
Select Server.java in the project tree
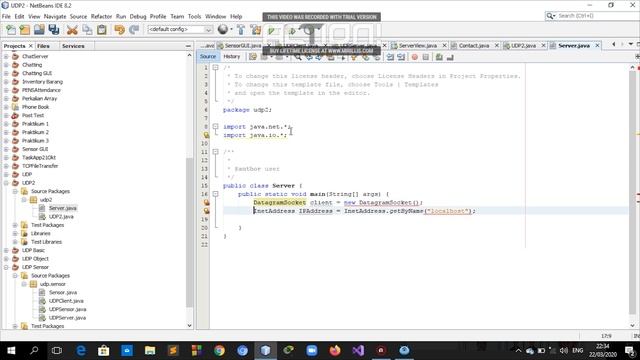coord(62,208)
